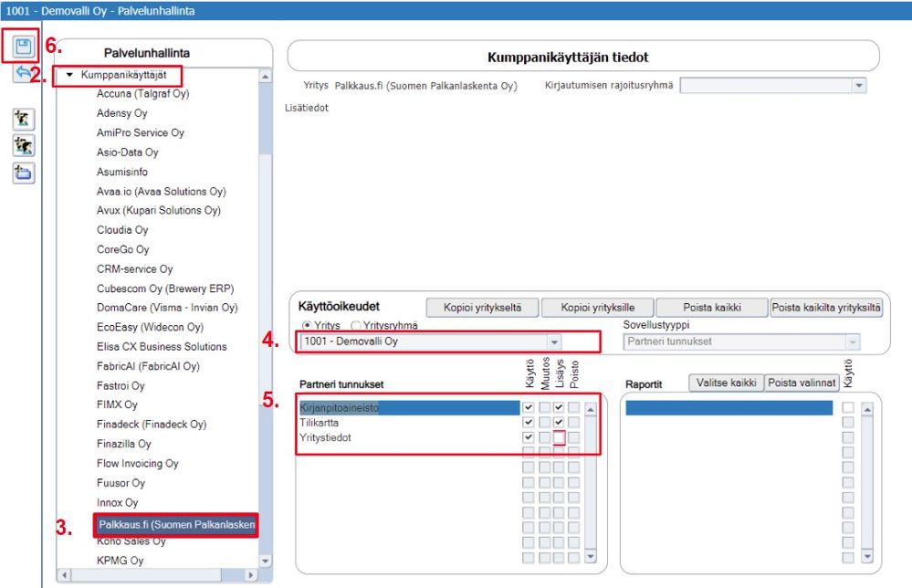Select KPMG Oy in the list
Viewport: 912px width, 588px height.
(120, 561)
